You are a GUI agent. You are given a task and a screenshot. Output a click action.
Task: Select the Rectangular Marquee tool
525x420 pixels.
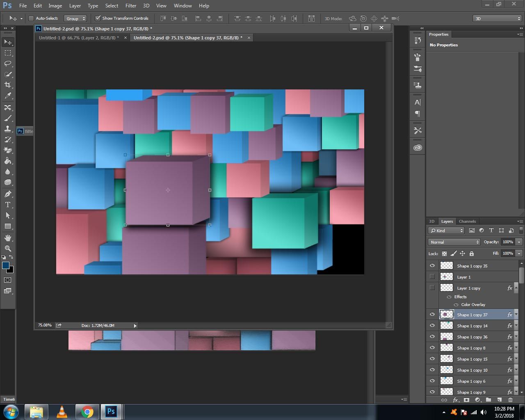click(8, 53)
